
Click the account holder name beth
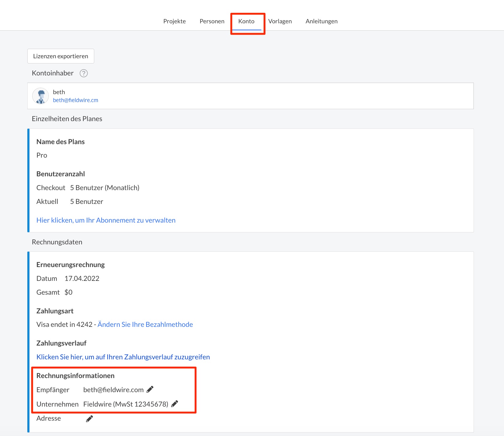coord(59,92)
